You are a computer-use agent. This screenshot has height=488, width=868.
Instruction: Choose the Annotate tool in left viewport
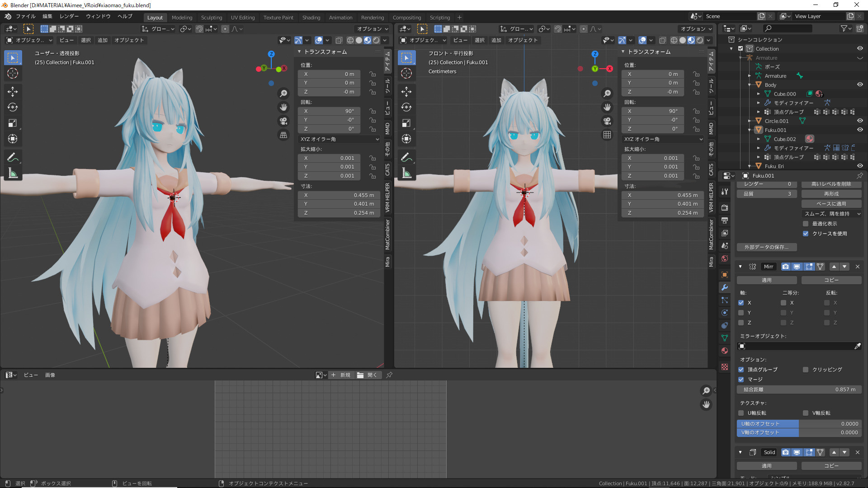tap(13, 157)
